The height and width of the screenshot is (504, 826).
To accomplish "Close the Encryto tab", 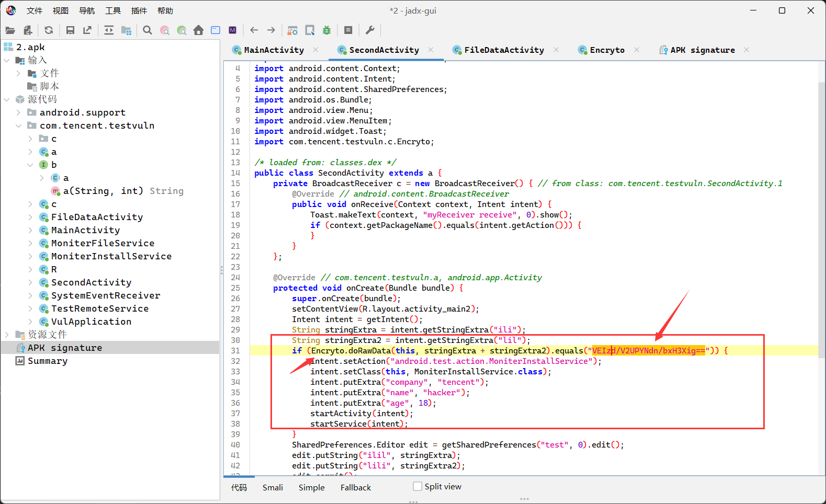I will point(637,50).
